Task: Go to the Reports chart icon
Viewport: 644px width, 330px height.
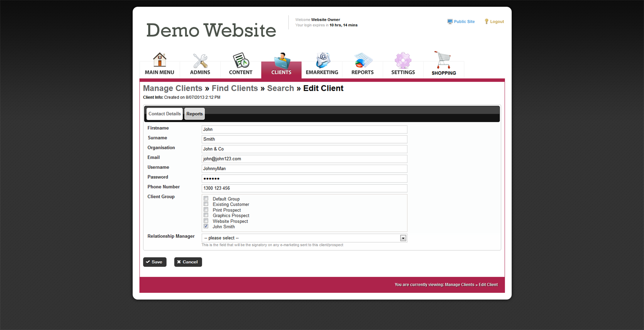Action: tap(363, 60)
